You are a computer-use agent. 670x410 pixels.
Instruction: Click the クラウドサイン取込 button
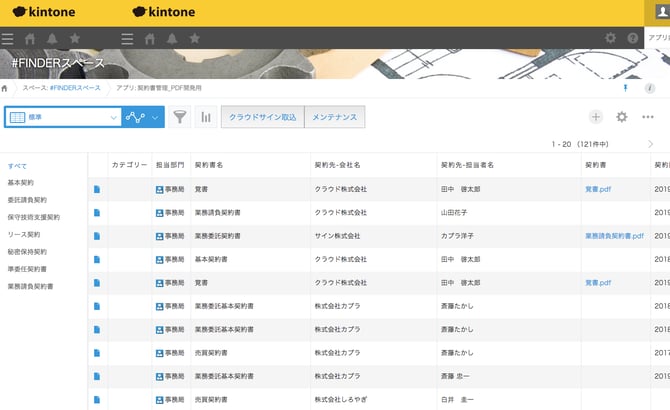pos(262,117)
